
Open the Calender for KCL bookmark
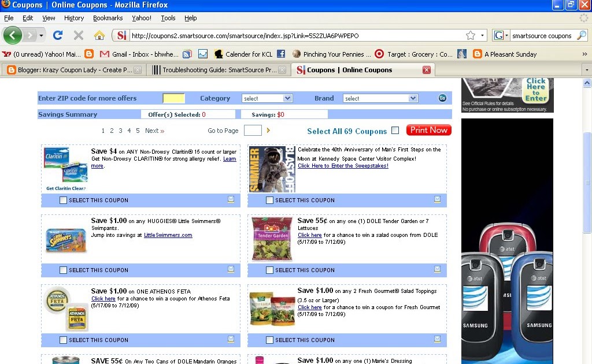coord(243,54)
